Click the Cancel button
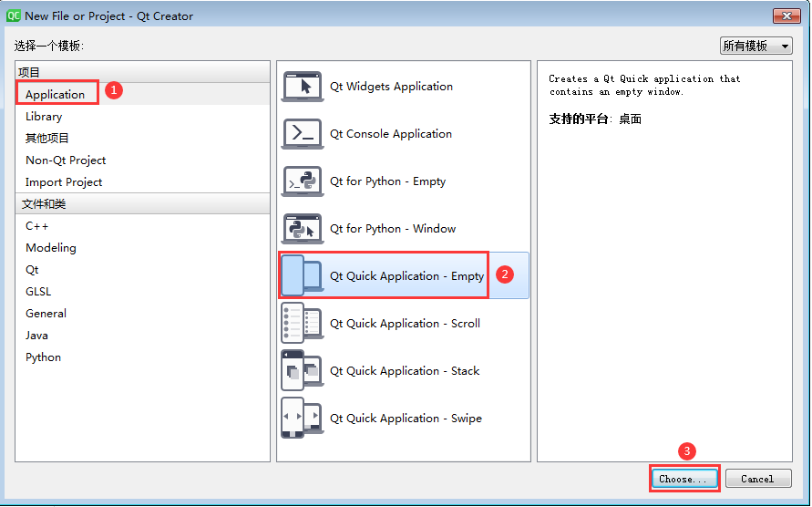This screenshot has height=507, width=812. (x=758, y=479)
